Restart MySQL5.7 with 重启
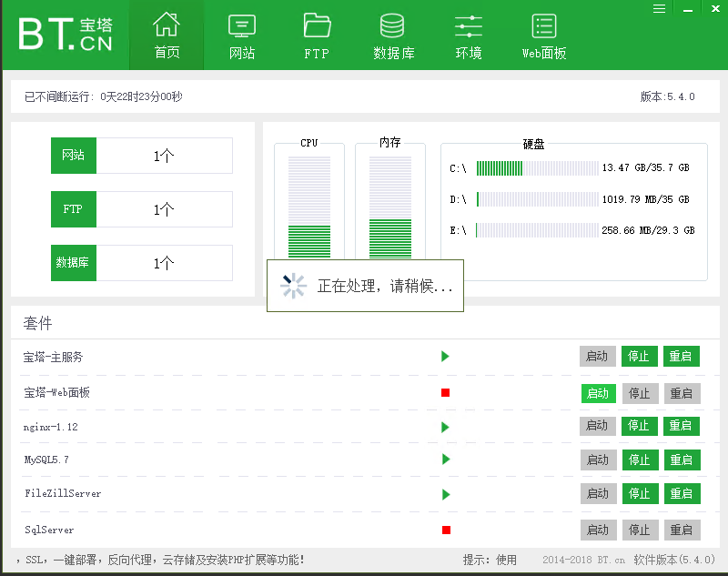Image resolution: width=728 pixels, height=576 pixels. pyautogui.click(x=682, y=460)
